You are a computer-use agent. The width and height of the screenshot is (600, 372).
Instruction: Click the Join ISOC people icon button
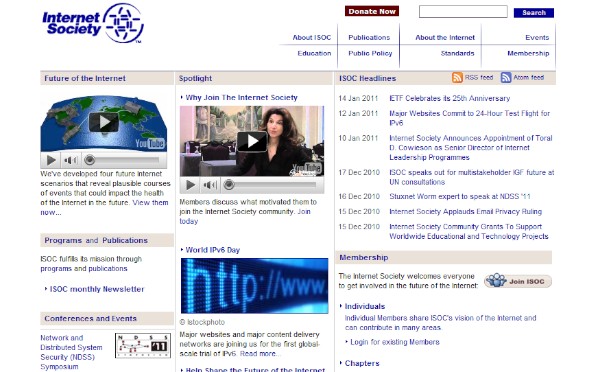click(518, 281)
